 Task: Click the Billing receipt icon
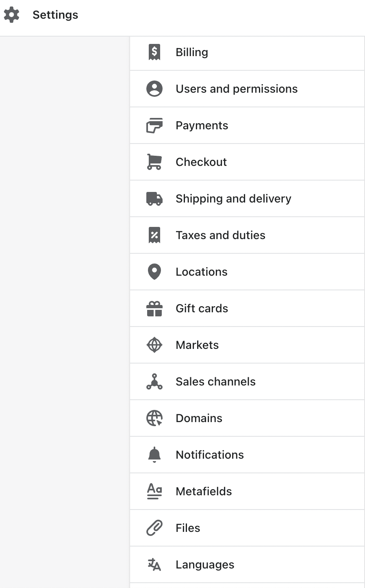pos(154,52)
